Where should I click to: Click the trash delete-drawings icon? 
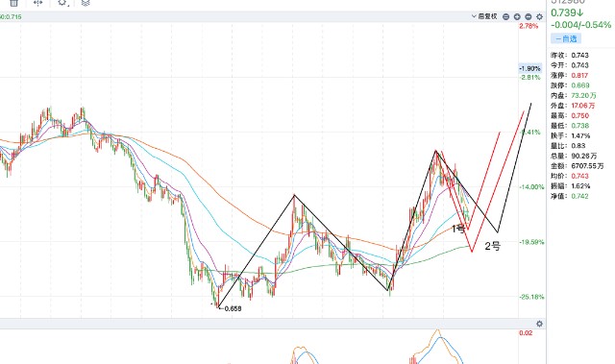(14, 3)
